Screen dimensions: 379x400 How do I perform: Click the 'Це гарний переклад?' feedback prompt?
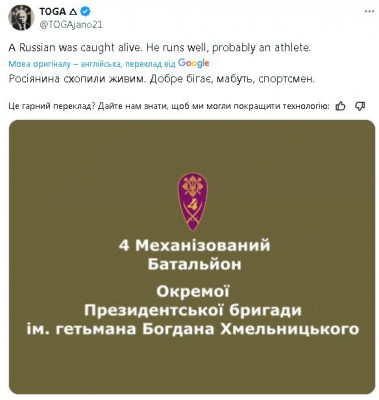point(51,106)
